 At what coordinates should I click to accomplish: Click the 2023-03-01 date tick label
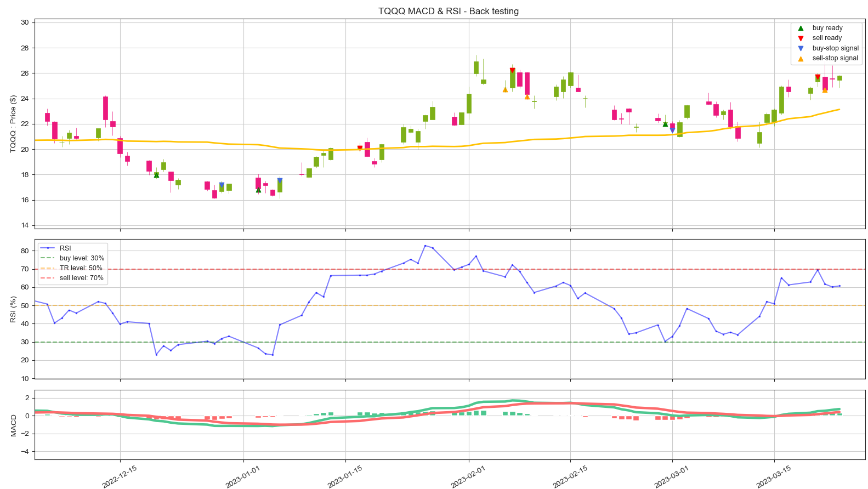672,476
